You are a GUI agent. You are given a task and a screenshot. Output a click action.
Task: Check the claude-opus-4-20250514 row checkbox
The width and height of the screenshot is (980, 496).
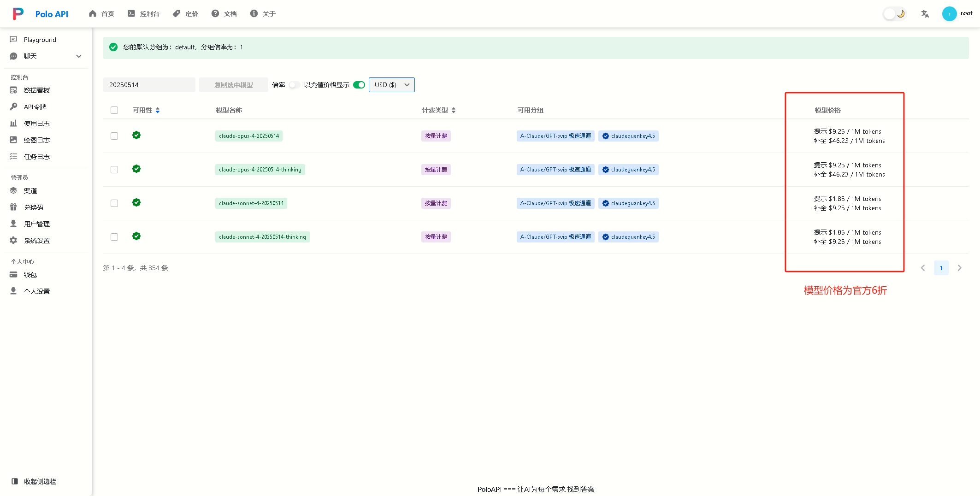pyautogui.click(x=114, y=136)
